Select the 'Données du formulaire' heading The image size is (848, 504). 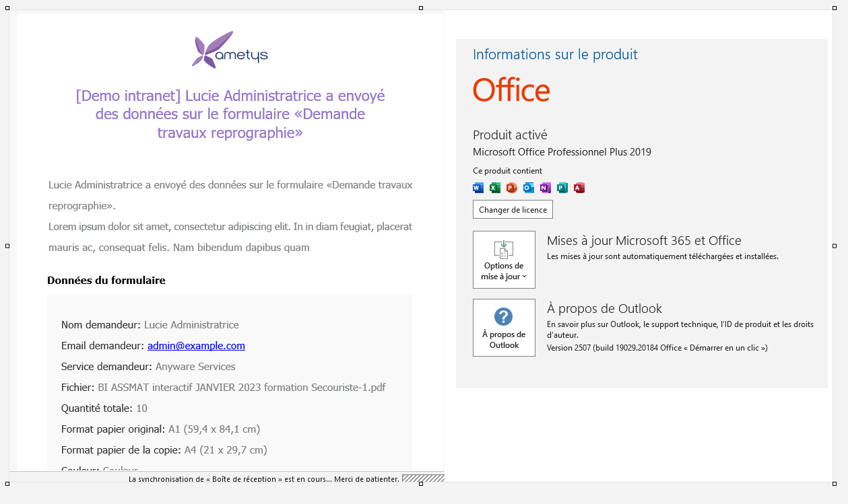coord(106,281)
